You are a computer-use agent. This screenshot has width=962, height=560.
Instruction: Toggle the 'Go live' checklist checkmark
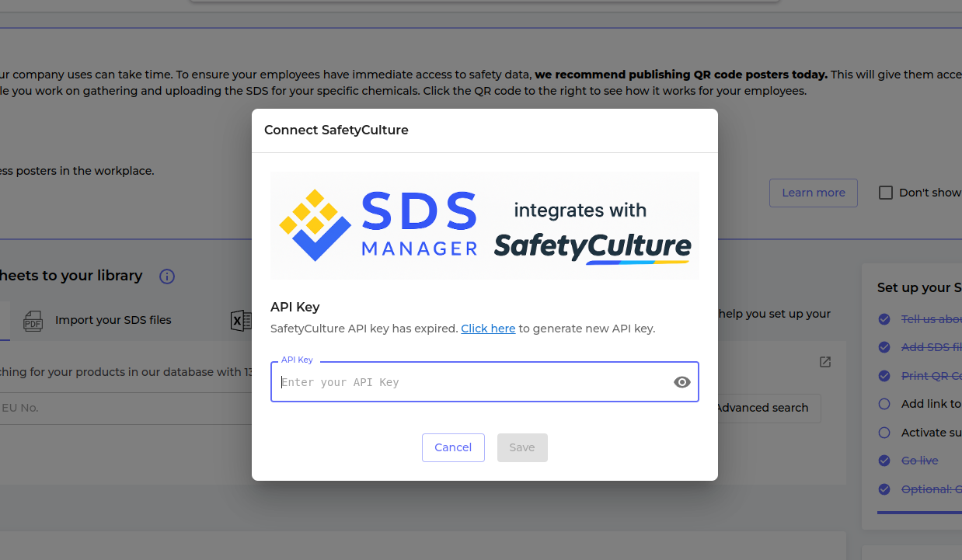[x=884, y=461]
